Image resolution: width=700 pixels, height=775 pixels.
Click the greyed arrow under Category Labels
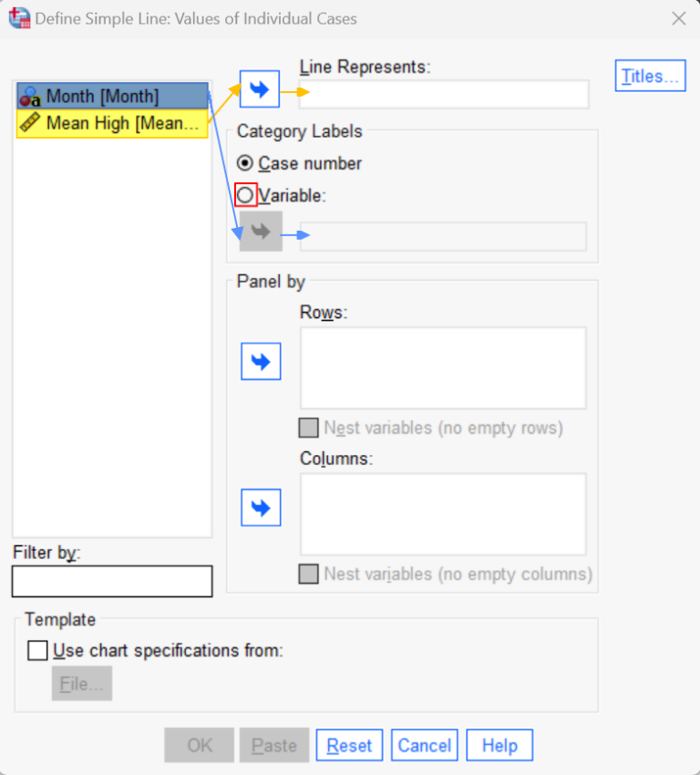pos(261,232)
